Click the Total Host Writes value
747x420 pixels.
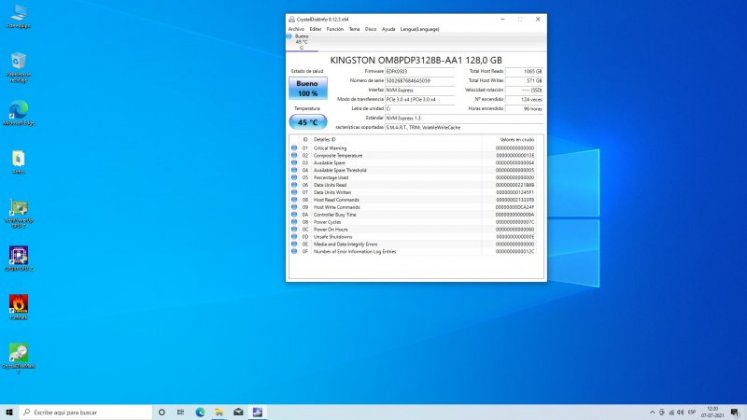524,81
